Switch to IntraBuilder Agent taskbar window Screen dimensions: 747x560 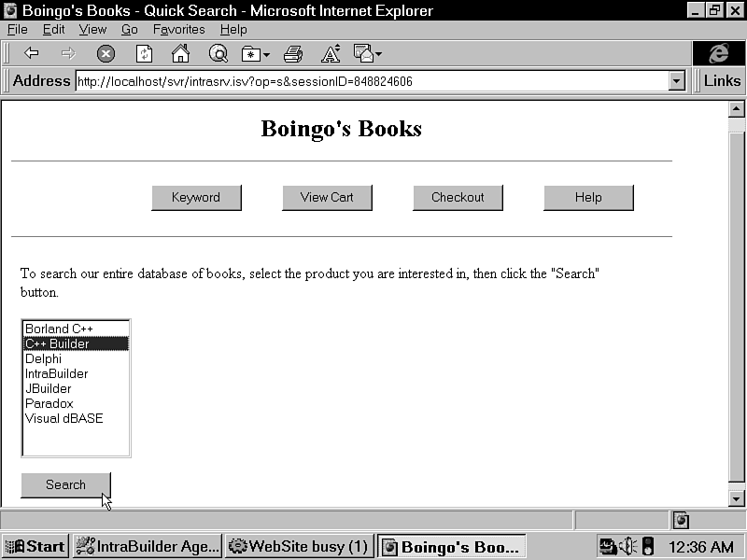point(148,546)
